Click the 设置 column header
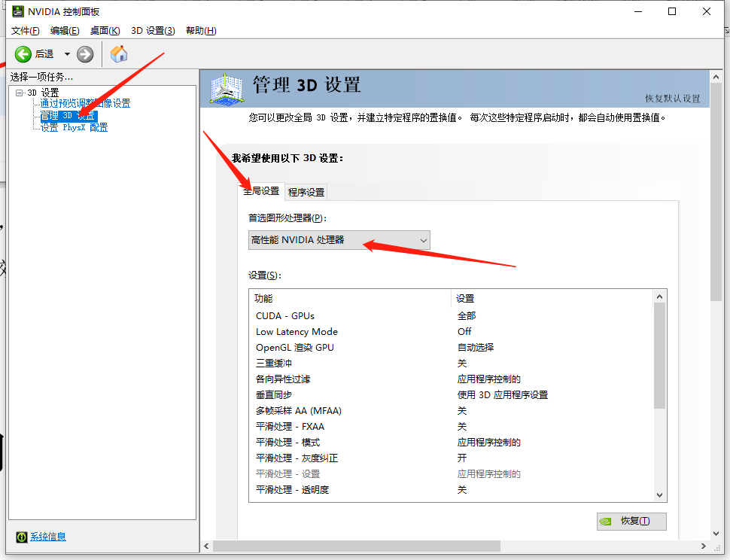The image size is (730, 560). tap(552, 298)
